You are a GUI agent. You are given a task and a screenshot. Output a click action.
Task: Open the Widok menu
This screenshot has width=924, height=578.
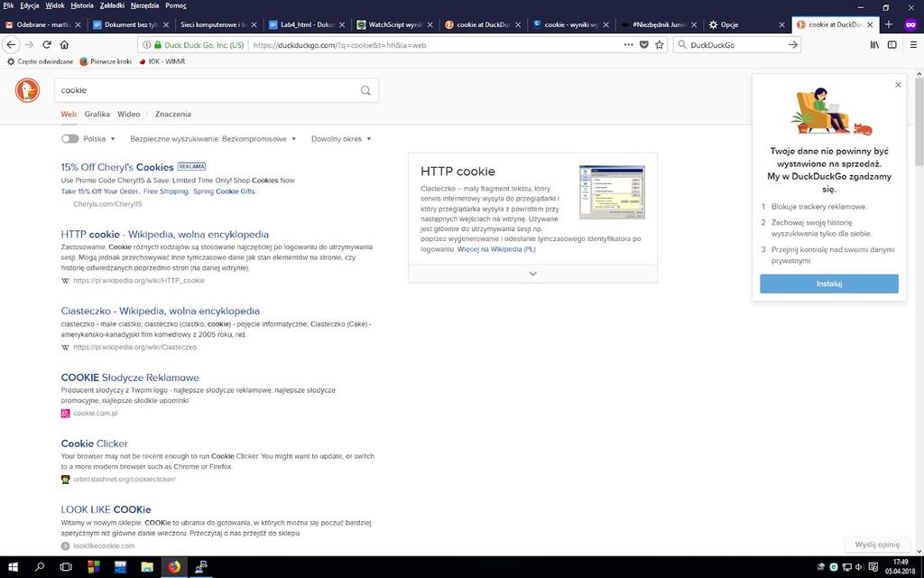55,5
